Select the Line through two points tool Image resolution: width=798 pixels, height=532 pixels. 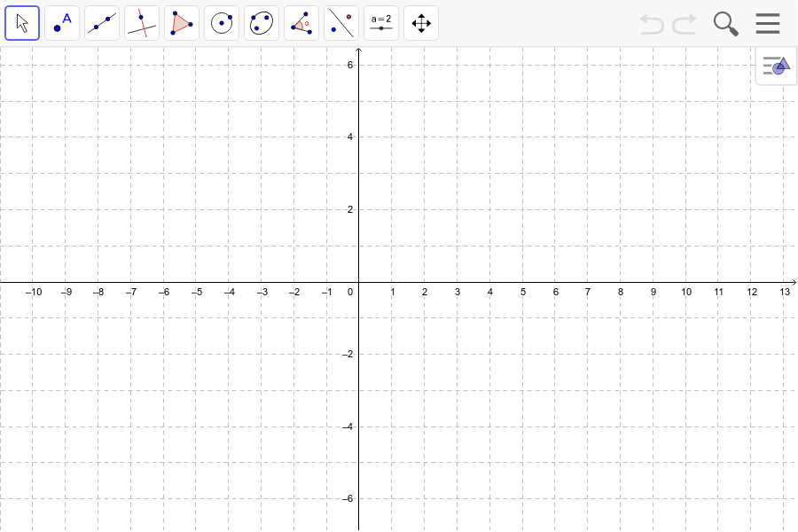[102, 23]
